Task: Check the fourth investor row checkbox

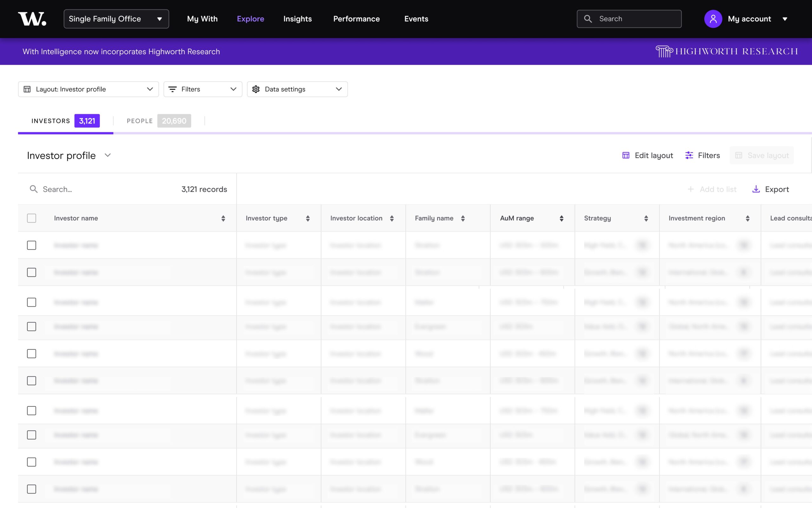Action: 31,327
